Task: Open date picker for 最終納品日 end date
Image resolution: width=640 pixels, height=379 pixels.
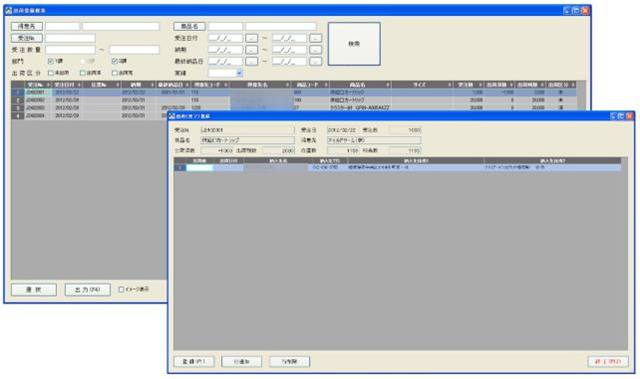Action: point(316,62)
